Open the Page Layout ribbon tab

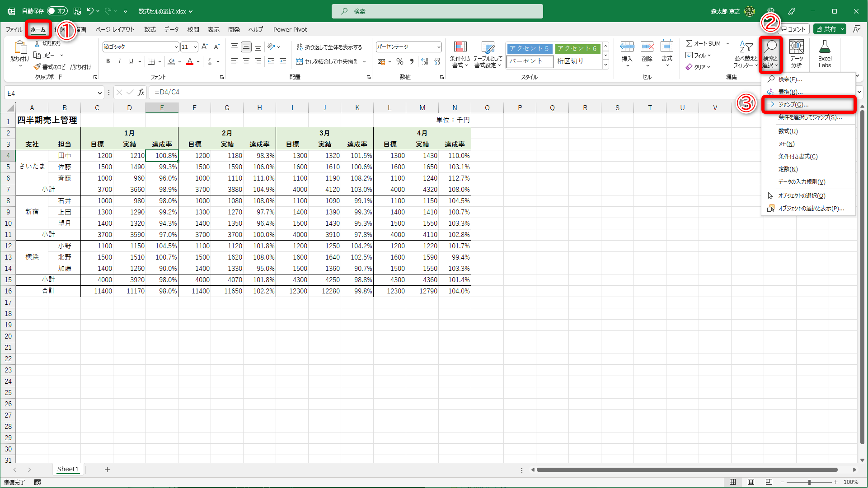pos(115,29)
